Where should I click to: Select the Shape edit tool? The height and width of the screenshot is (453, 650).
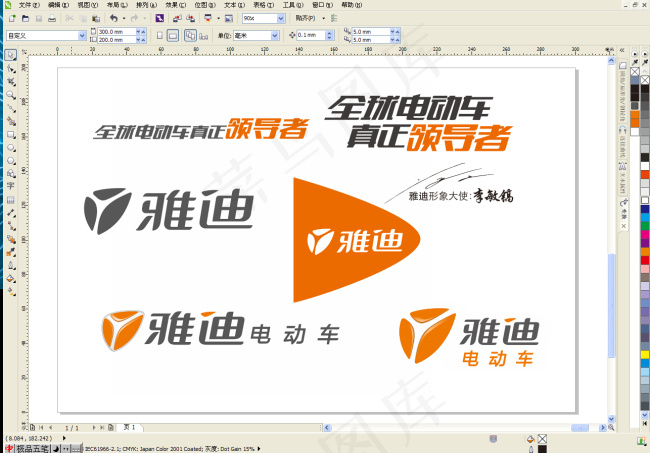click(x=11, y=68)
